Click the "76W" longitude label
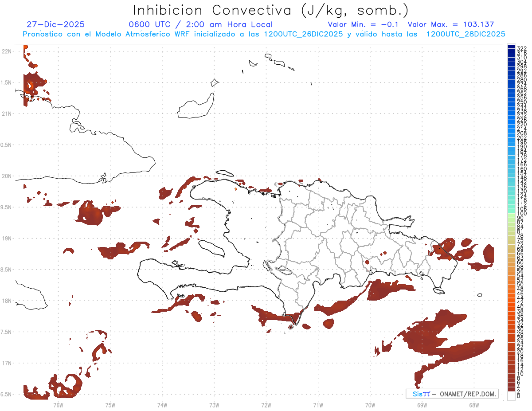Image resolution: width=532 pixels, height=411 pixels. tap(58, 405)
